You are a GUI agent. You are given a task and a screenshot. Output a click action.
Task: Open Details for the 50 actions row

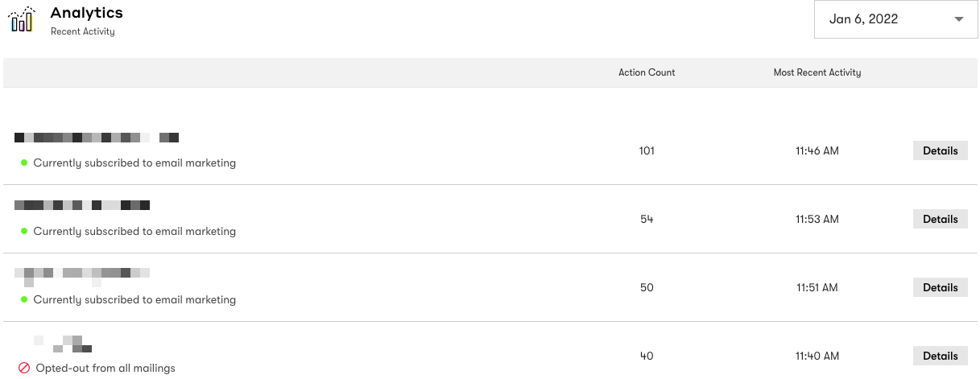coord(940,287)
